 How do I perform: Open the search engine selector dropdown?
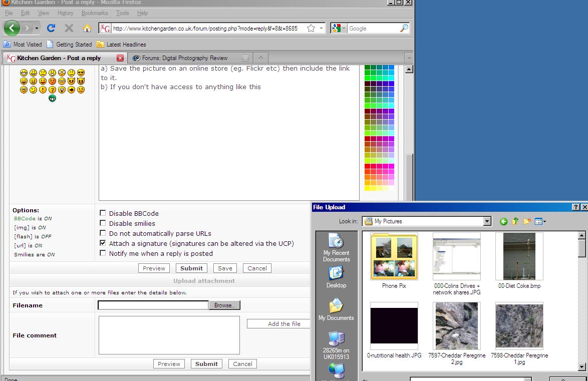click(x=339, y=29)
